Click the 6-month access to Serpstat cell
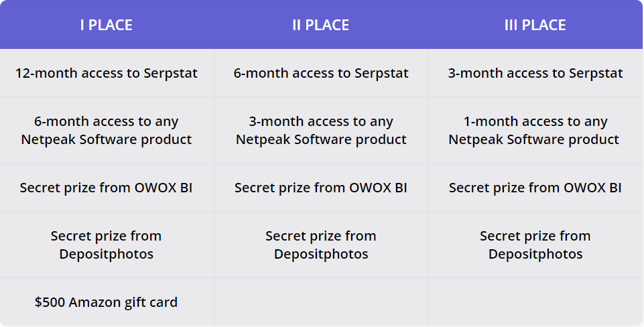This screenshot has width=644, height=327. (321, 73)
